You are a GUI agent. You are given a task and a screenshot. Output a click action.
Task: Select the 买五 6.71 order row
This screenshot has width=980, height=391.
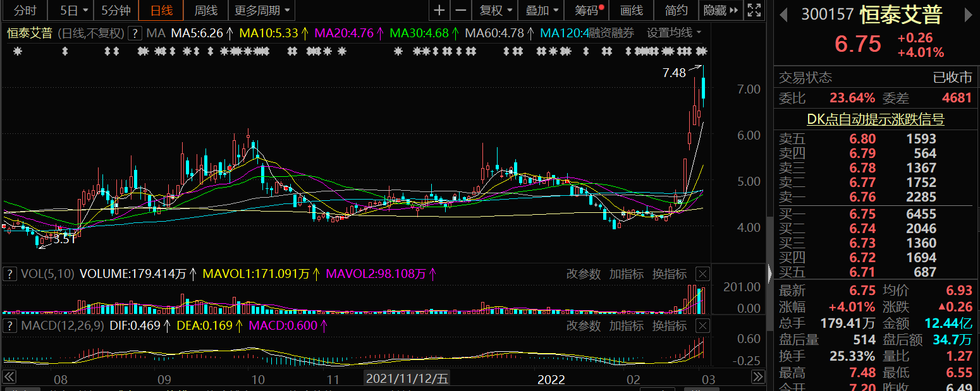(876, 272)
